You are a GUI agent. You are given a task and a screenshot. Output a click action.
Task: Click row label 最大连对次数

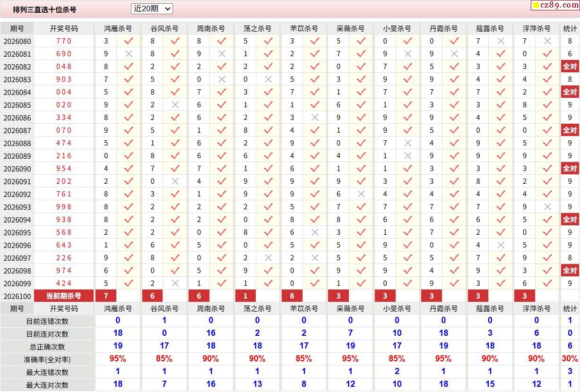pyautogui.click(x=47, y=385)
